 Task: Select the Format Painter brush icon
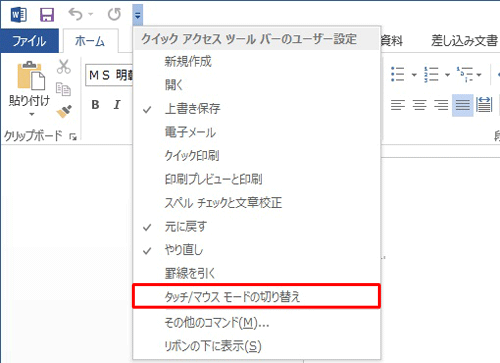(64, 111)
